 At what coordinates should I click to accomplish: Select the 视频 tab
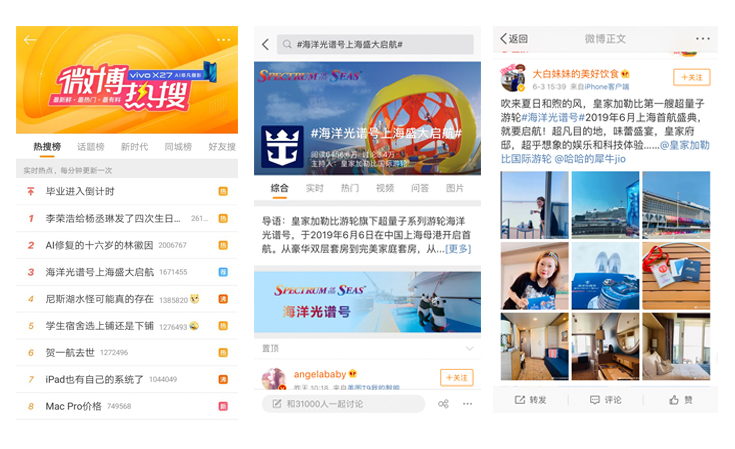pyautogui.click(x=385, y=188)
